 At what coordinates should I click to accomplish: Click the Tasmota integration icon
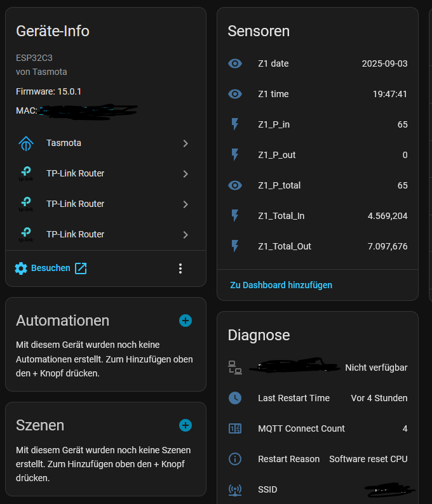25,143
